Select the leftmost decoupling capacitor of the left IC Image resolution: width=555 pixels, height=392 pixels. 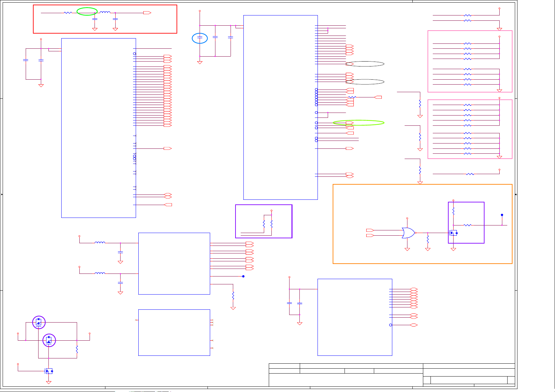coord(26,60)
